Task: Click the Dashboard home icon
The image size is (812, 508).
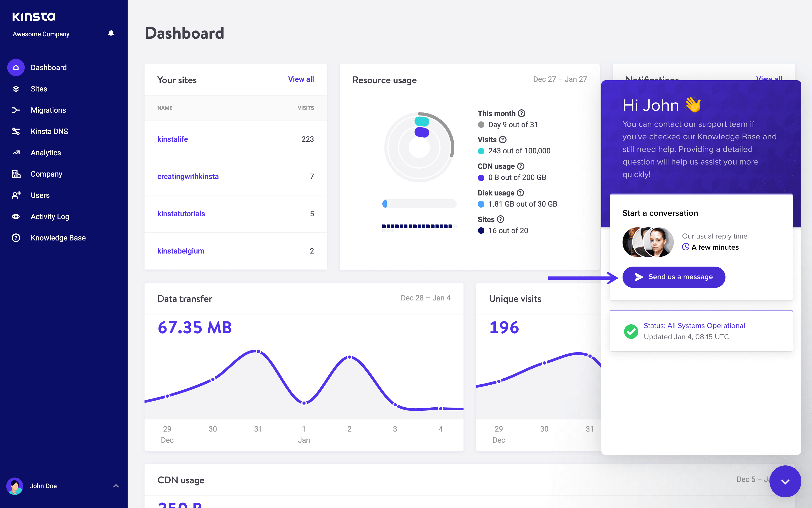Action: click(x=16, y=67)
